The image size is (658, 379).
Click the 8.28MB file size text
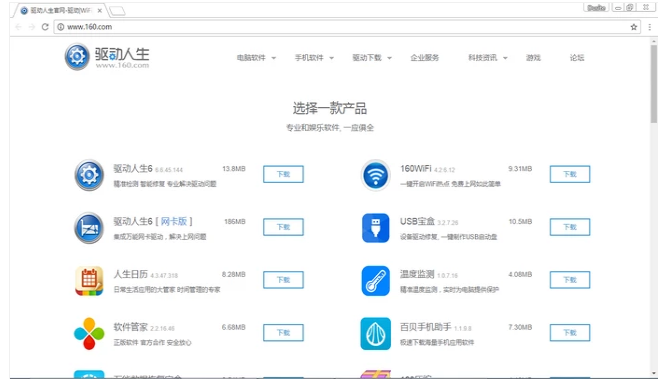tap(233, 274)
